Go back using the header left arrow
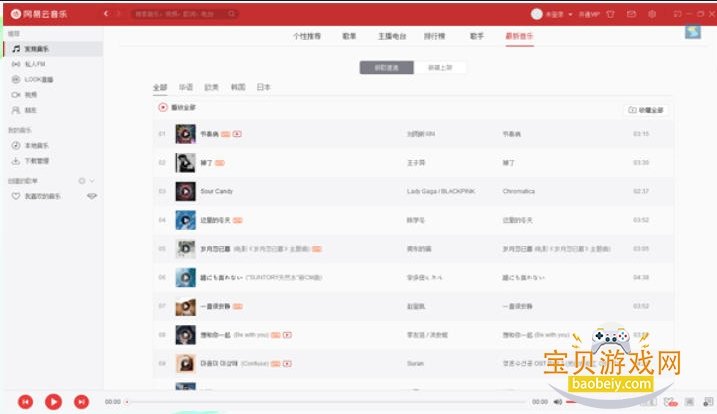 (x=106, y=14)
